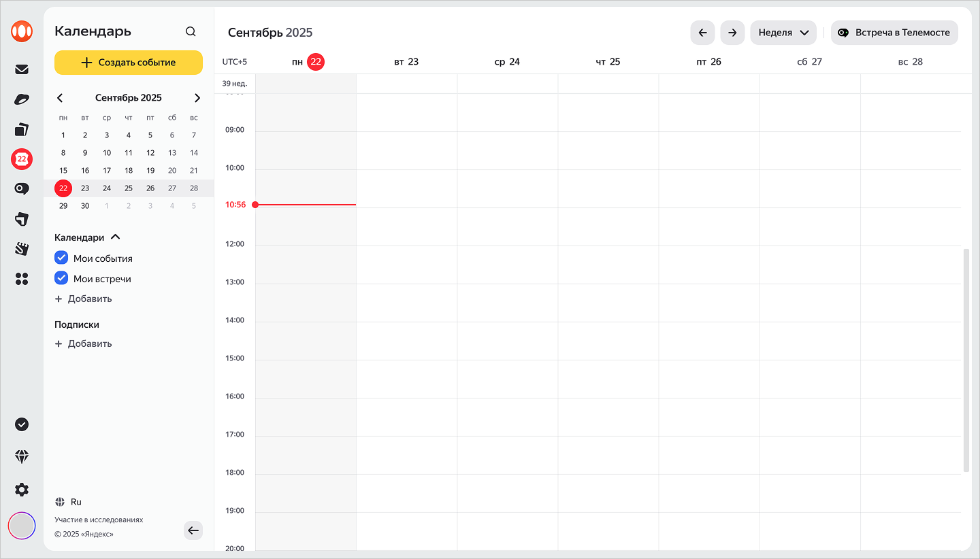Open the «Неделя» view dropdown

pyautogui.click(x=783, y=33)
